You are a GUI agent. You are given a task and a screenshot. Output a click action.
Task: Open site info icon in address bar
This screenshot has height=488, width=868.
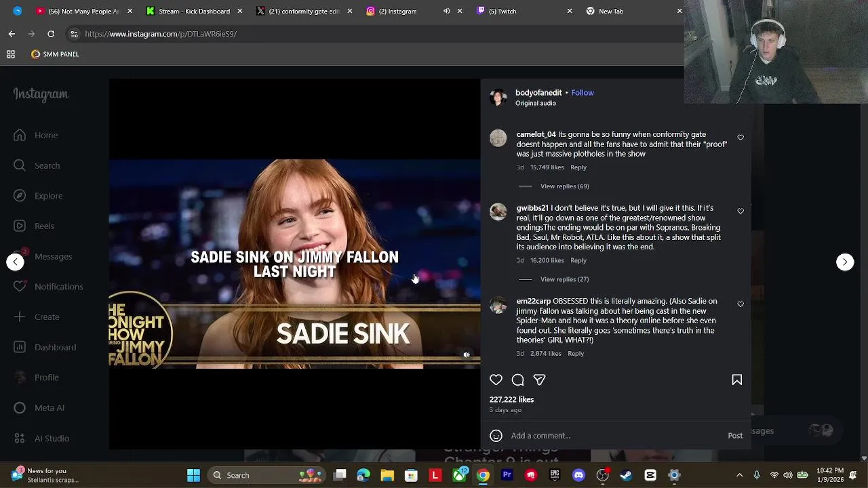tap(74, 34)
